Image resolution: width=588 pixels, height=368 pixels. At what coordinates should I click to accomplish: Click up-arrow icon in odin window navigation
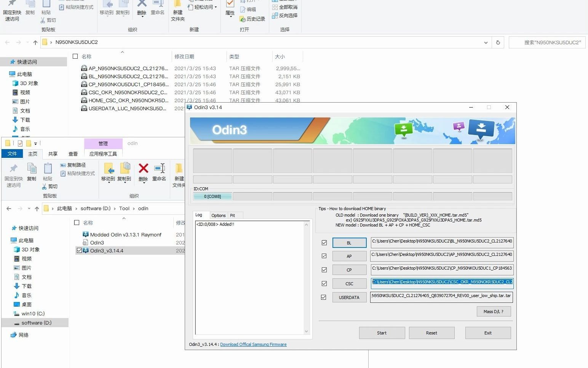37,209
